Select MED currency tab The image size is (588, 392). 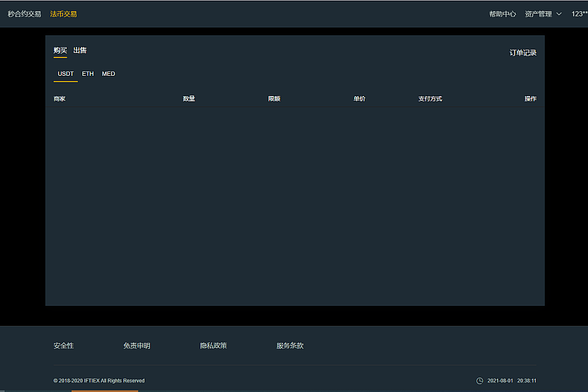click(x=108, y=74)
